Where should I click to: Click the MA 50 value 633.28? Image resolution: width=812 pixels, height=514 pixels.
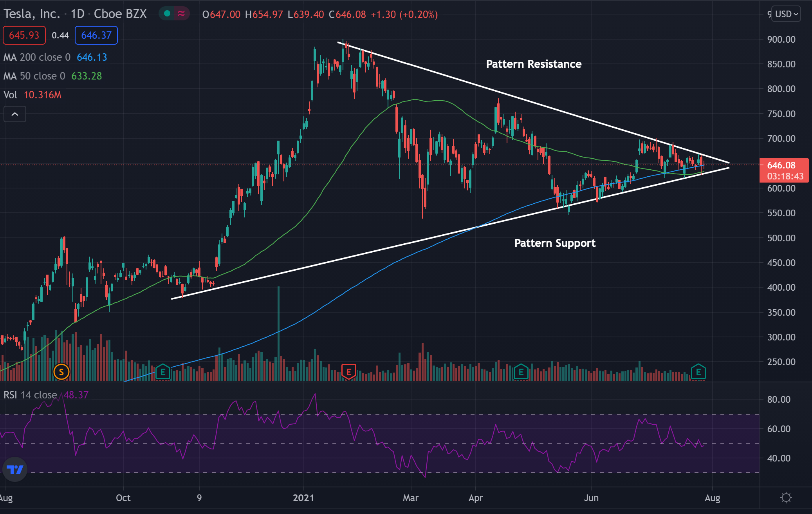87,76
